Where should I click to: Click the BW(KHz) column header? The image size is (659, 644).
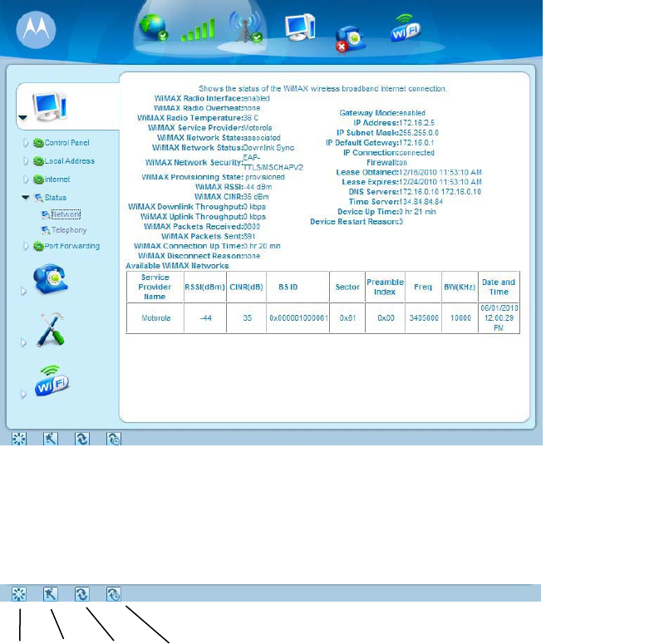coord(460,287)
